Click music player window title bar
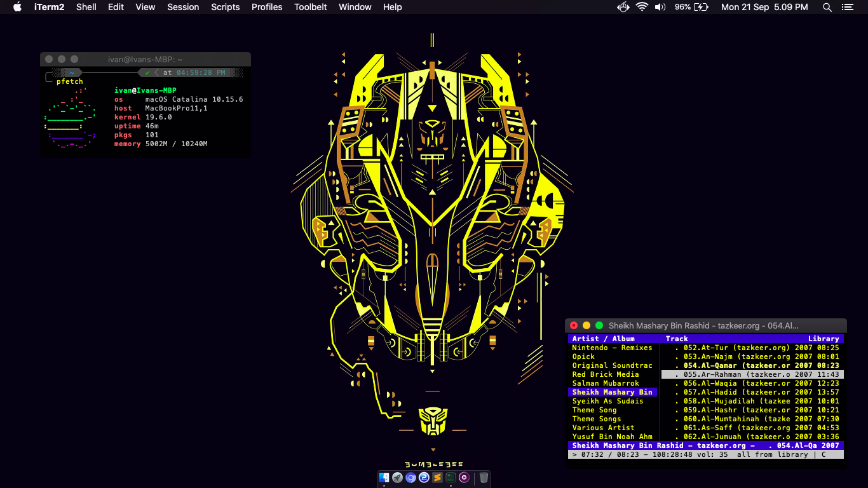The width and height of the screenshot is (868, 488). (706, 325)
